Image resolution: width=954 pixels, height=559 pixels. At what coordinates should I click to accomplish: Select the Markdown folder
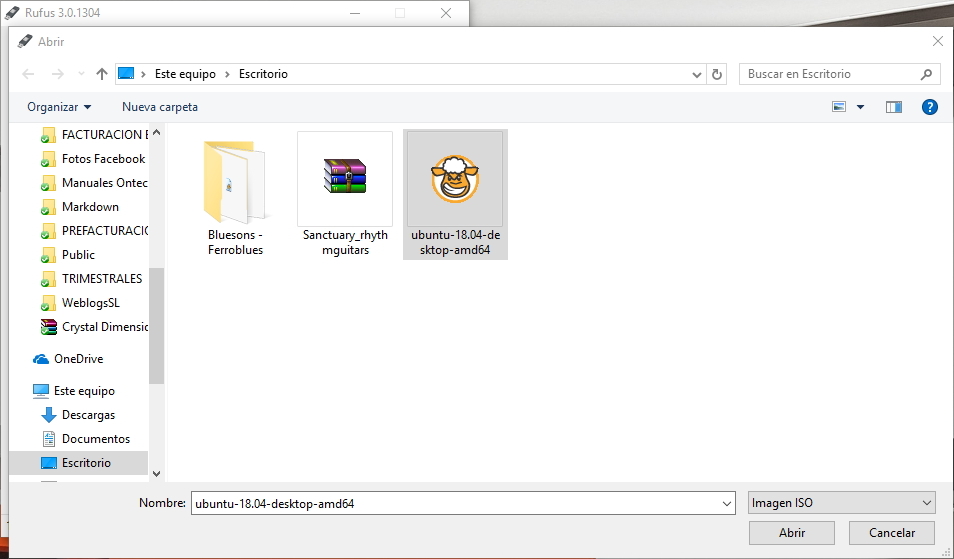[80, 207]
